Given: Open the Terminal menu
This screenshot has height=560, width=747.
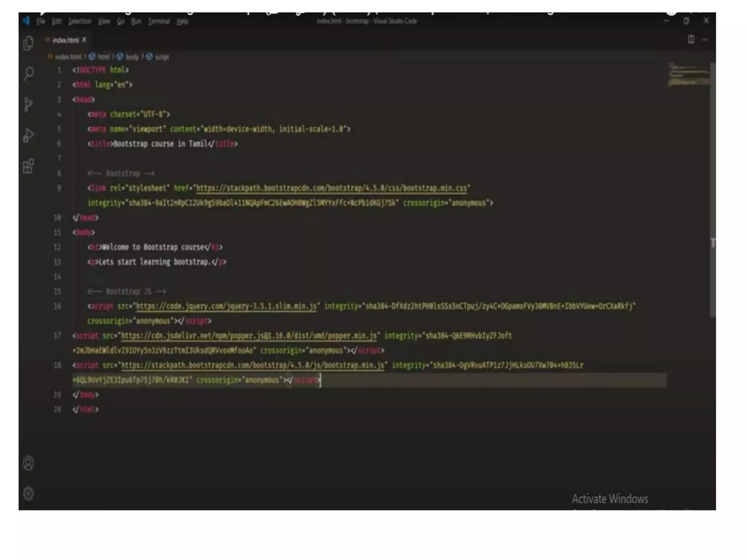Looking at the screenshot, I should tap(159, 22).
